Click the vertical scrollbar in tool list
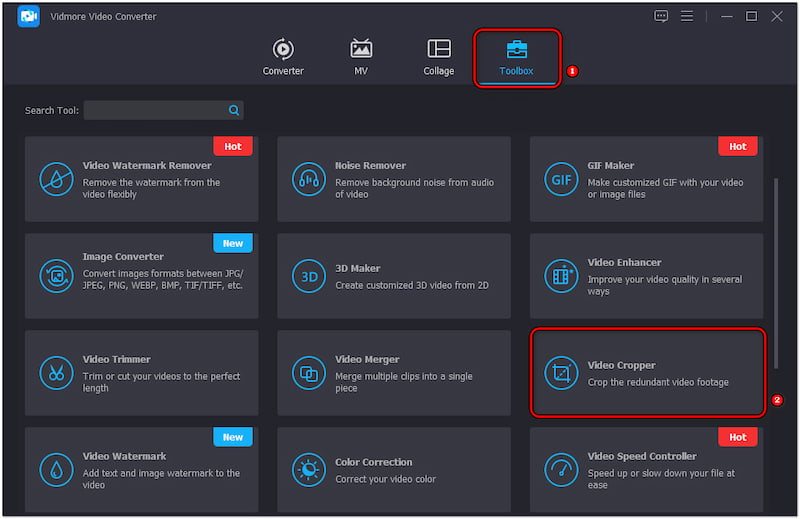Screen dimensions: 800x519 777,270
